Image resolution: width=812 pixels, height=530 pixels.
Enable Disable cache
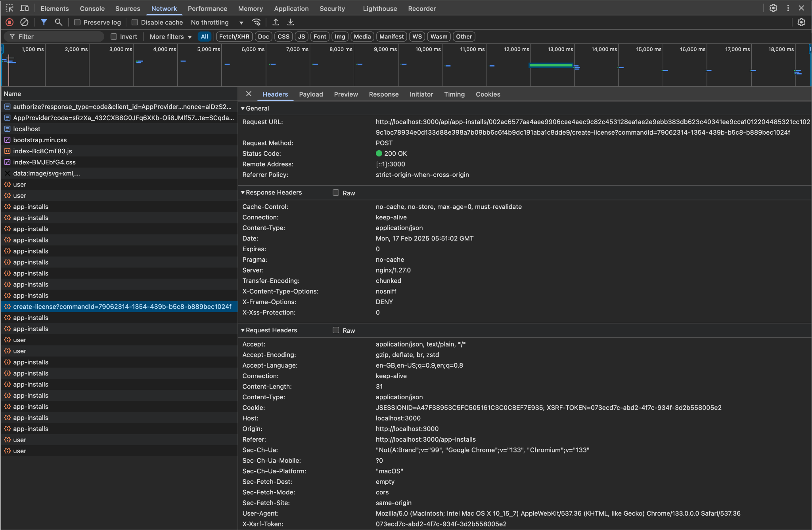click(x=135, y=22)
